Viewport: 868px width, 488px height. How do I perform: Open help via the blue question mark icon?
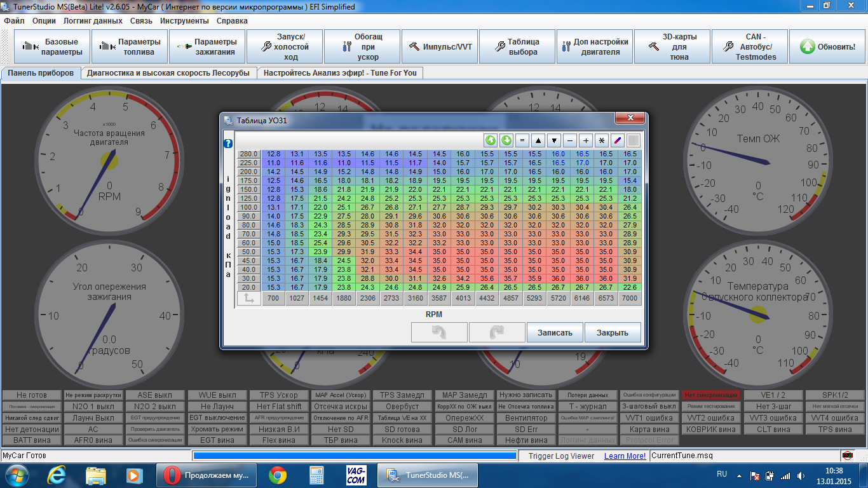click(x=228, y=144)
